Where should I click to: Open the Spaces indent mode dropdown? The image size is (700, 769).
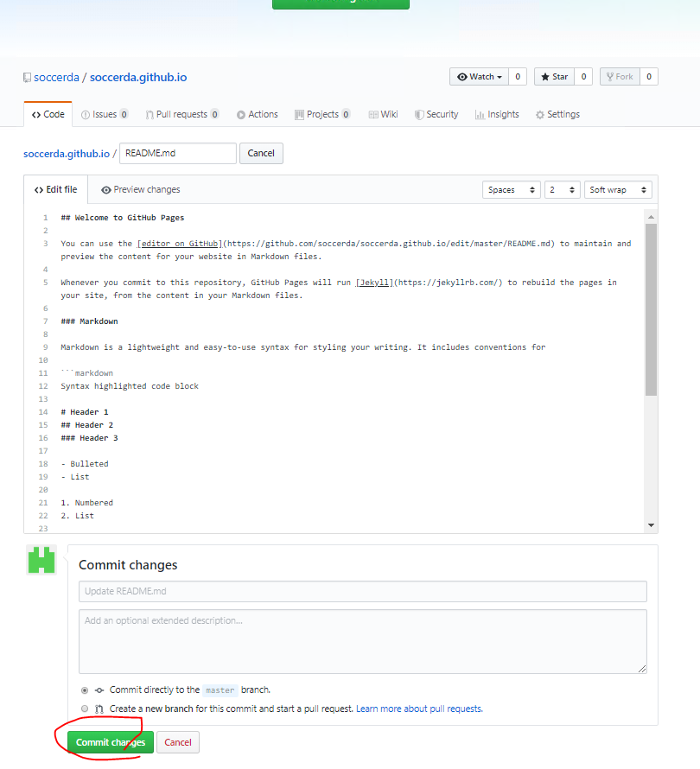tap(511, 190)
